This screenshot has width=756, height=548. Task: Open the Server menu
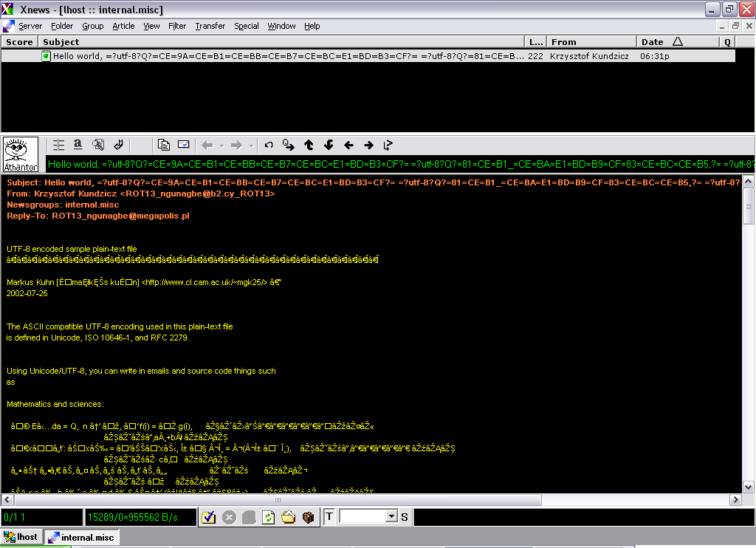(30, 26)
